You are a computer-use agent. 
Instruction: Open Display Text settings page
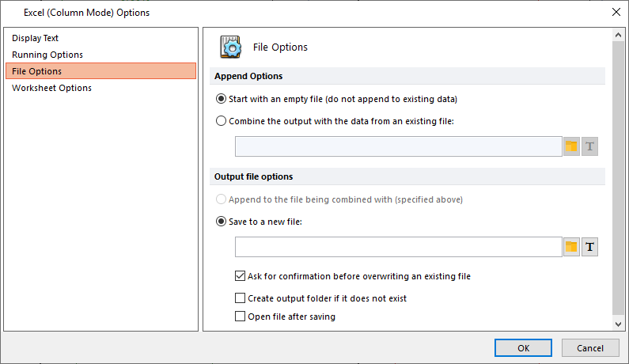point(100,38)
